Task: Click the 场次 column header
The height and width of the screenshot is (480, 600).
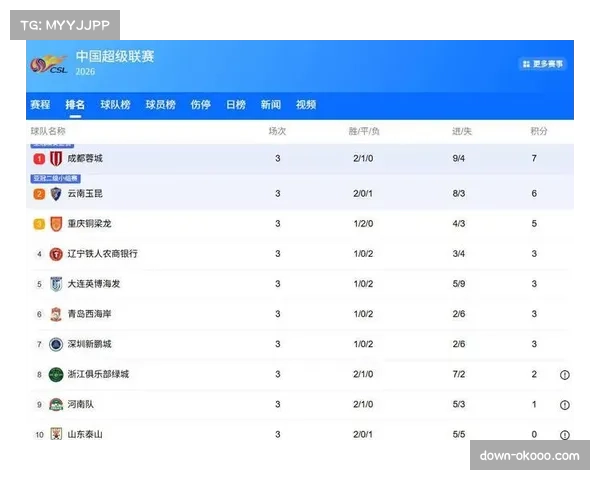Action: tap(277, 131)
